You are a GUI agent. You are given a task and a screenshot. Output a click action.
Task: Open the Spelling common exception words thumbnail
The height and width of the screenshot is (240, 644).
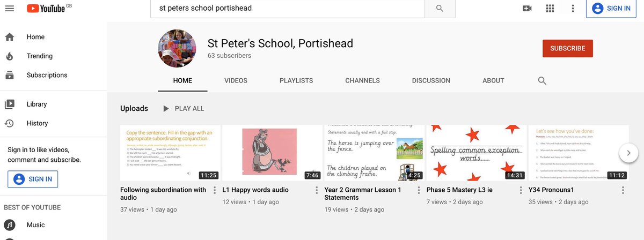476,153
